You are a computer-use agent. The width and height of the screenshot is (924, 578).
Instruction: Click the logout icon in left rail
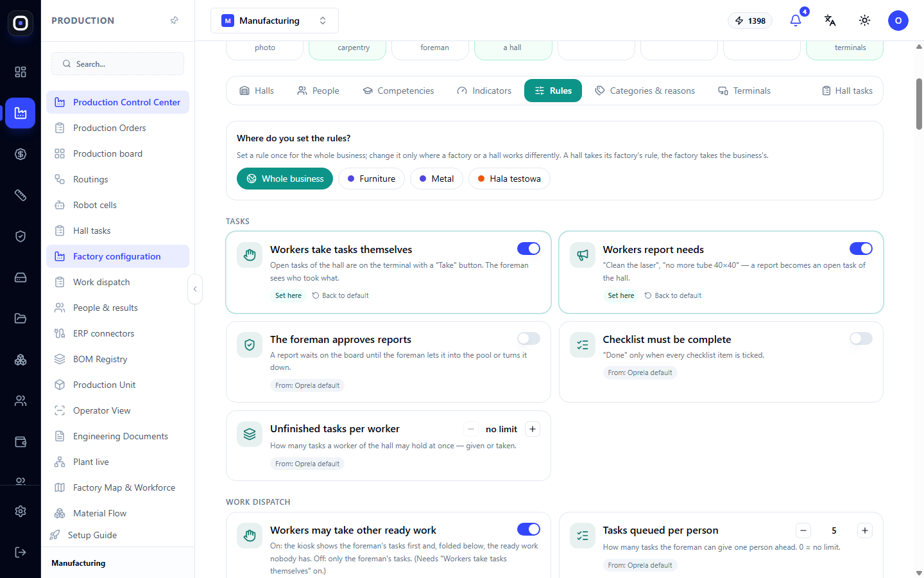pos(21,552)
